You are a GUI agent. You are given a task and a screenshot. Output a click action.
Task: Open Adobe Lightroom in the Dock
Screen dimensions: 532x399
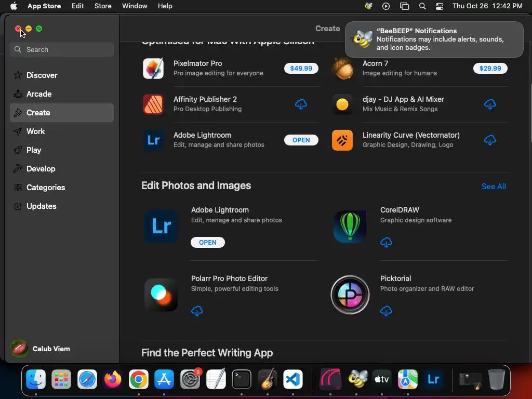pos(433,379)
